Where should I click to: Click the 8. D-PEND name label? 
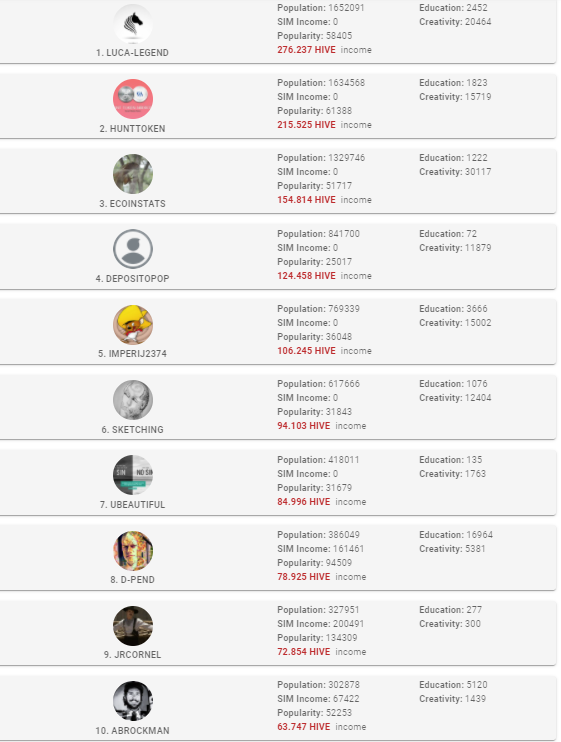pos(132,580)
